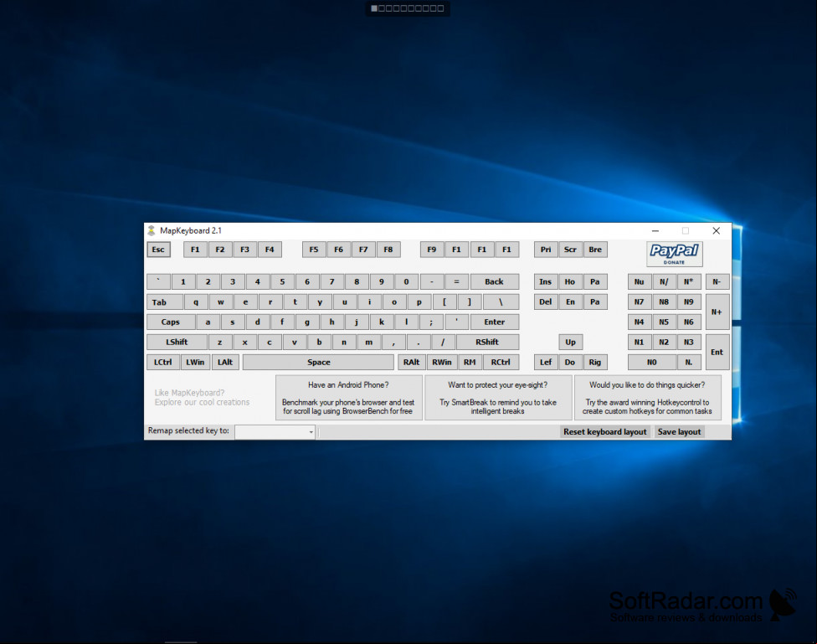The image size is (817, 644).
Task: Select the RShift key
Action: point(488,342)
